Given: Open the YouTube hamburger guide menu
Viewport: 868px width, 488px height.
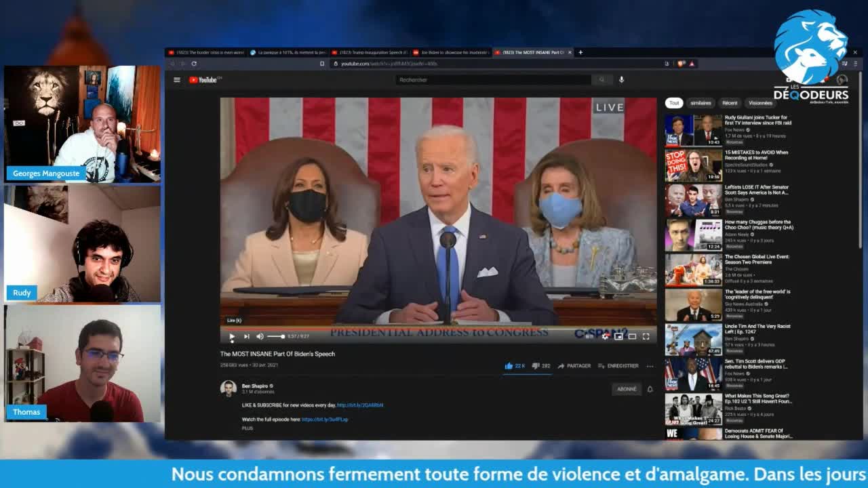Looking at the screenshot, I should (x=177, y=80).
